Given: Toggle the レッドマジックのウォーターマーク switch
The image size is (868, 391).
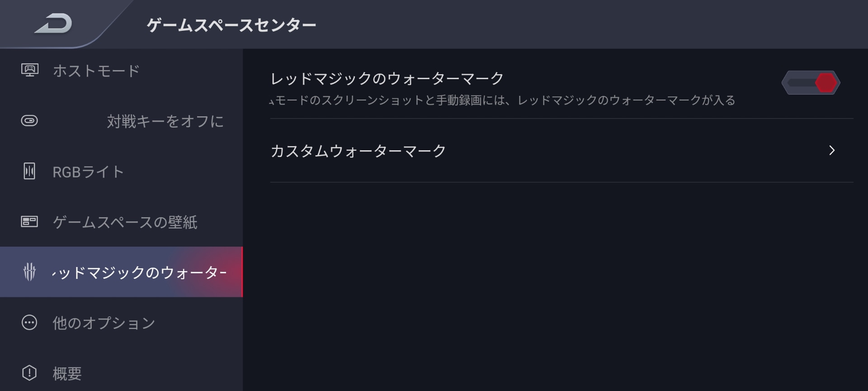Looking at the screenshot, I should [811, 83].
